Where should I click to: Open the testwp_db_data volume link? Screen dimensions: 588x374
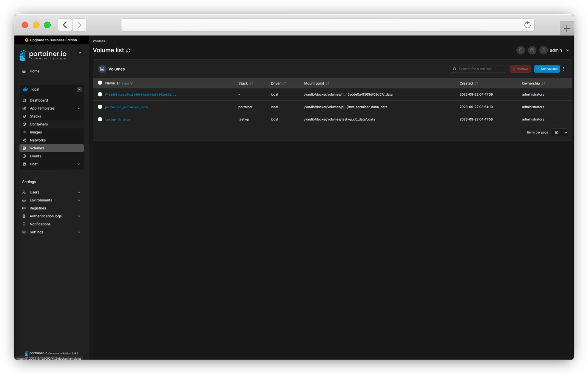(x=118, y=119)
